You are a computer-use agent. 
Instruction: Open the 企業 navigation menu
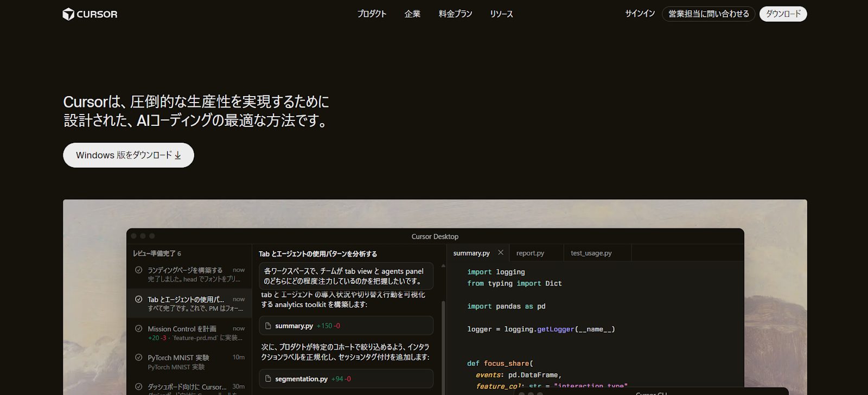coord(412,14)
